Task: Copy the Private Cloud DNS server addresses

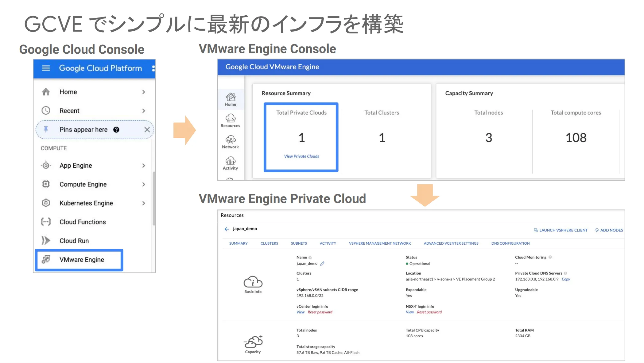Action: tap(566, 279)
